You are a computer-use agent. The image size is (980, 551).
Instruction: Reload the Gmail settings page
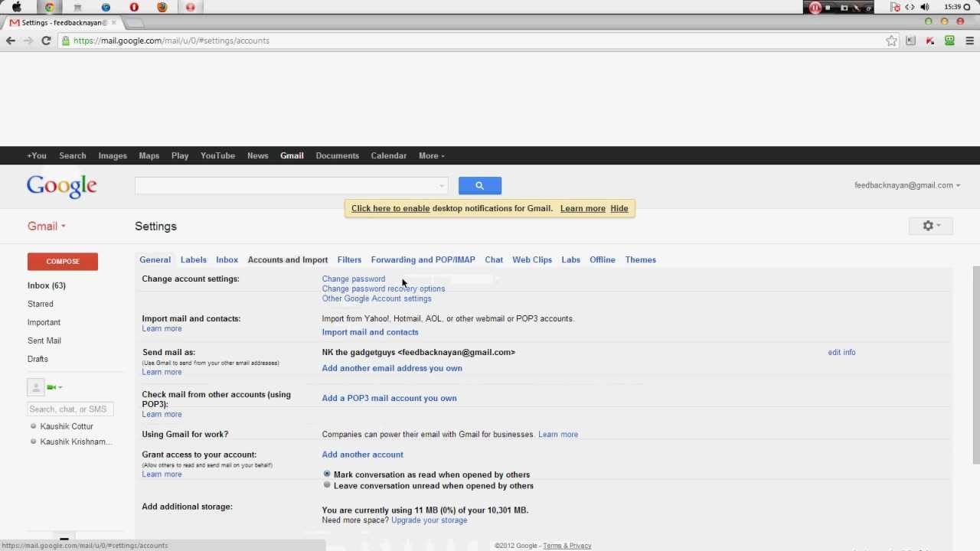tap(46, 41)
